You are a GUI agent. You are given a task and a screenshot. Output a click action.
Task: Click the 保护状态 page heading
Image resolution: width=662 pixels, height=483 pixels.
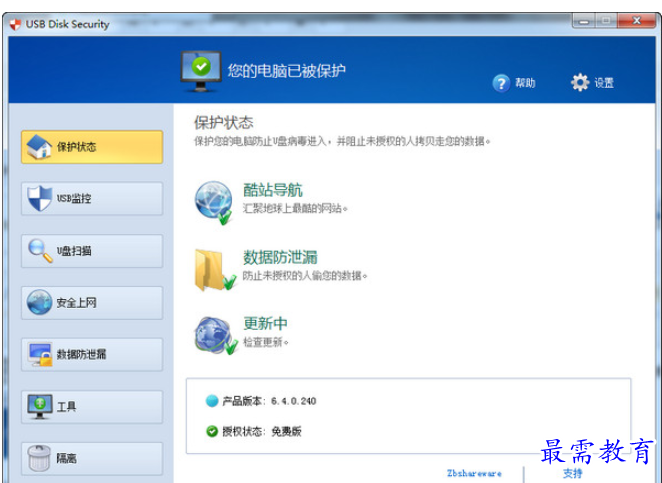coord(224,123)
